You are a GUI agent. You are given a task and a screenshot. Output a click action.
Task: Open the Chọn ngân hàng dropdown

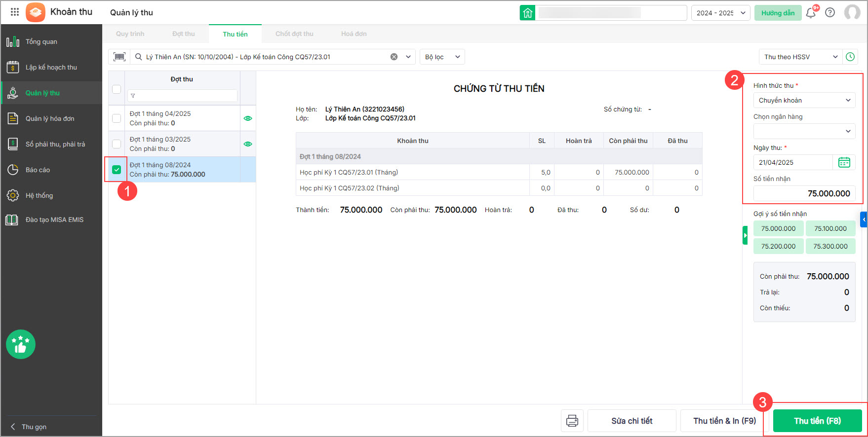tap(804, 131)
